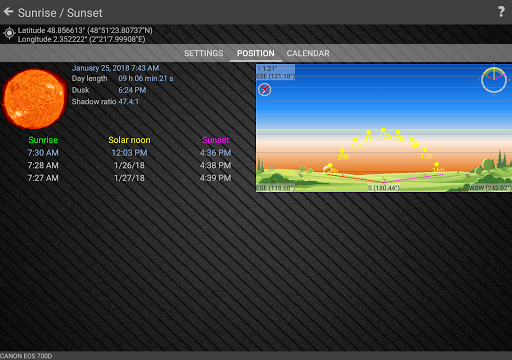Screen dimensions: 512x360
Task: Select the 7:30 AM sunrise time
Action: 43,153
